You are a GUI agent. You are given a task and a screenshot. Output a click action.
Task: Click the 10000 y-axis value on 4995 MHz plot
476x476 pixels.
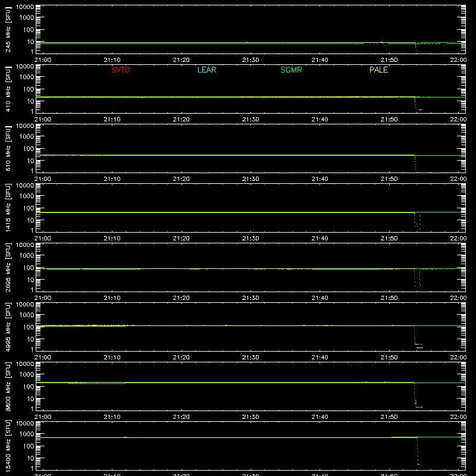tap(25, 305)
